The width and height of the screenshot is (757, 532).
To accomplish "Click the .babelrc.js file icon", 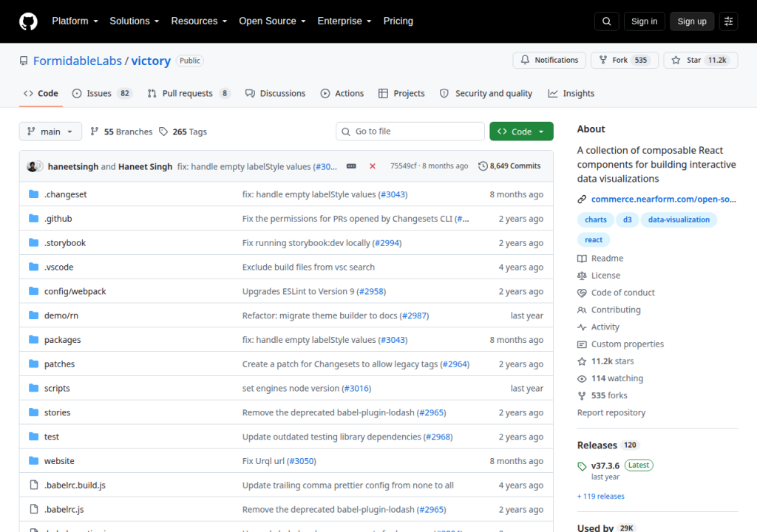I will click(34, 509).
